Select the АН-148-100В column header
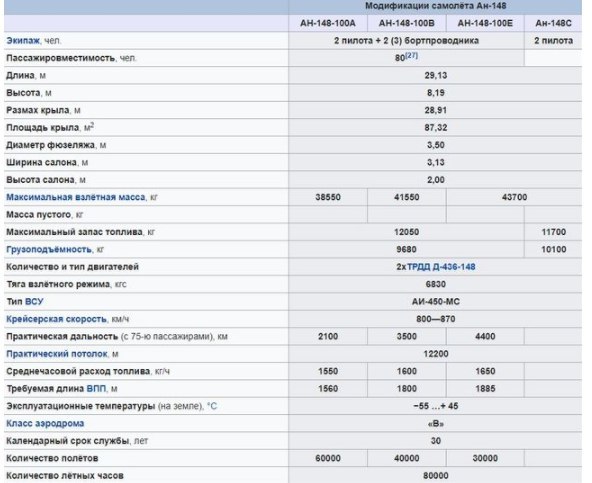The image size is (592, 483). pyautogui.click(x=407, y=23)
